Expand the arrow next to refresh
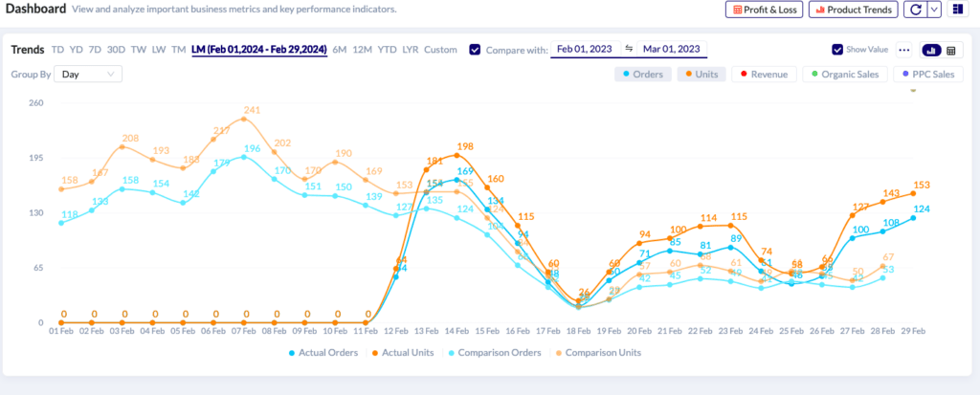This screenshot has height=395, width=980. [x=935, y=10]
